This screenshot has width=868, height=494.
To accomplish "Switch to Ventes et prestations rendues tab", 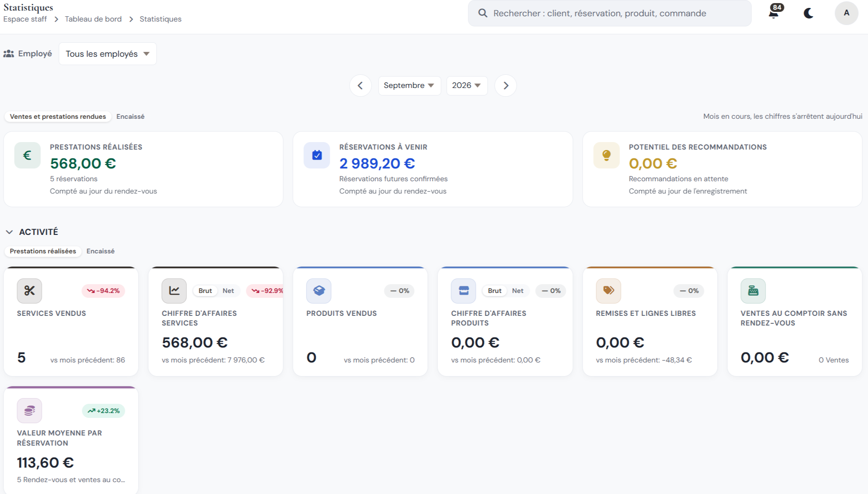I will pyautogui.click(x=58, y=117).
